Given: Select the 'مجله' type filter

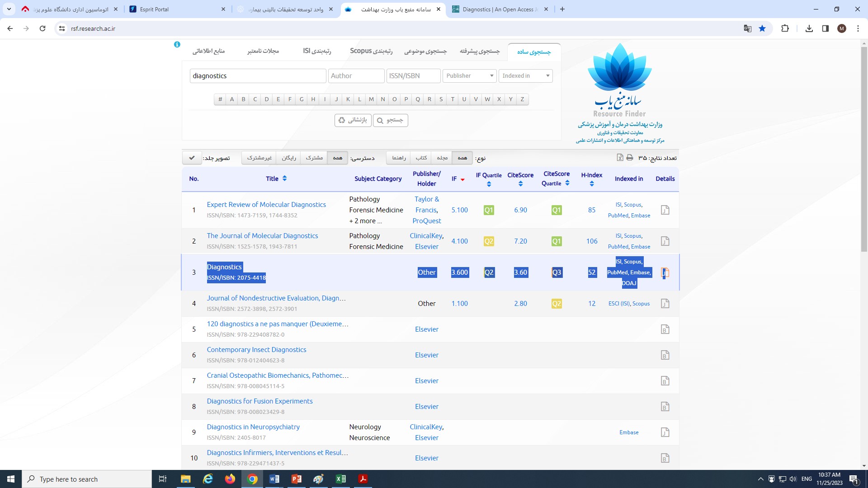Looking at the screenshot, I should click(x=442, y=158).
